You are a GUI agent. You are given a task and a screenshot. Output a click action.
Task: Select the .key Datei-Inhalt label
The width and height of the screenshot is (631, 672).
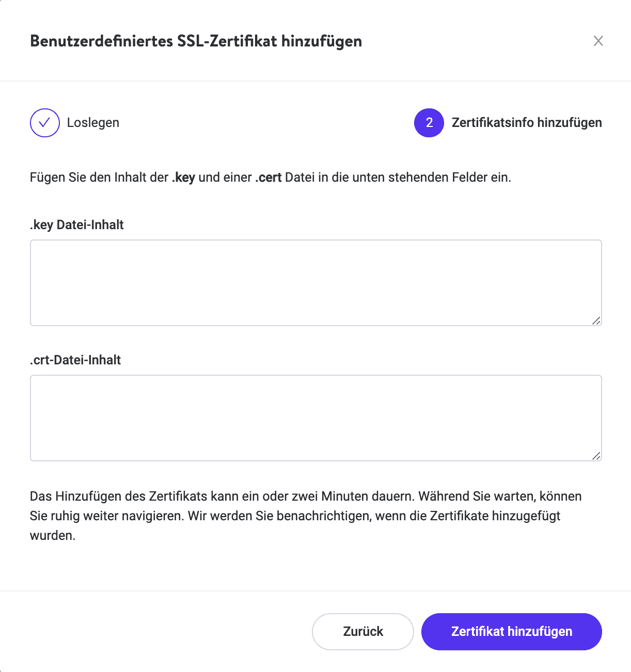[x=76, y=225]
